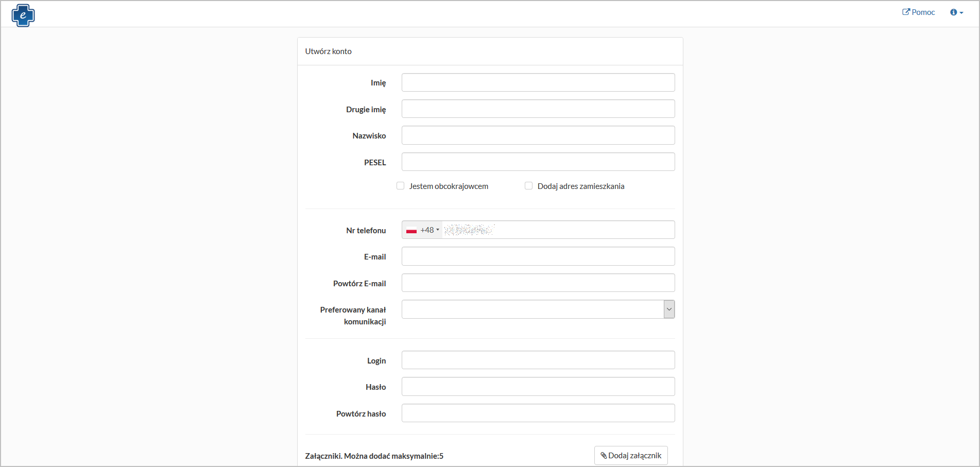Focus the E-mail input field

(x=538, y=256)
